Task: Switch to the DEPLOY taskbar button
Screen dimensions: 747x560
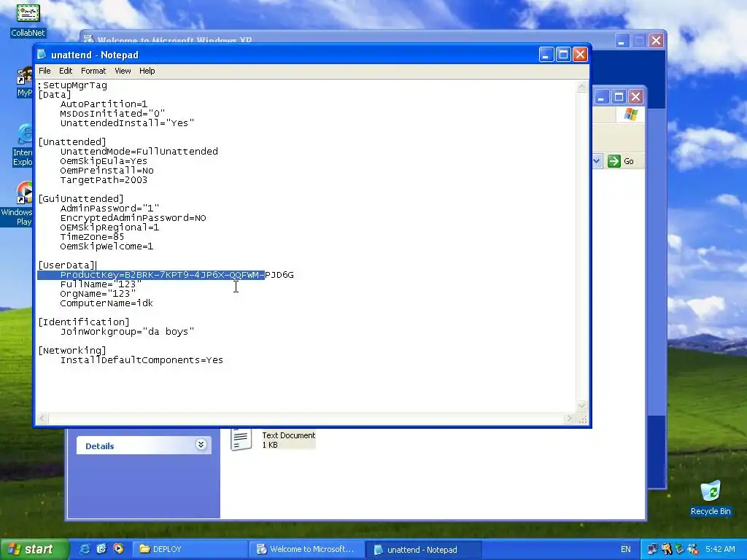Action: coord(189,549)
